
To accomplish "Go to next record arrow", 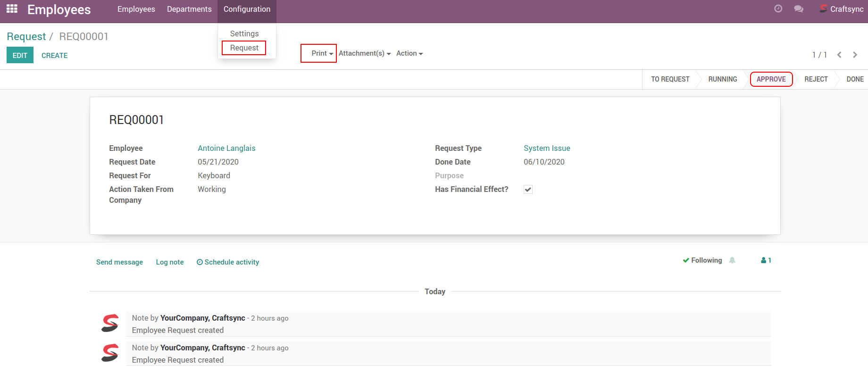I will click(x=855, y=55).
